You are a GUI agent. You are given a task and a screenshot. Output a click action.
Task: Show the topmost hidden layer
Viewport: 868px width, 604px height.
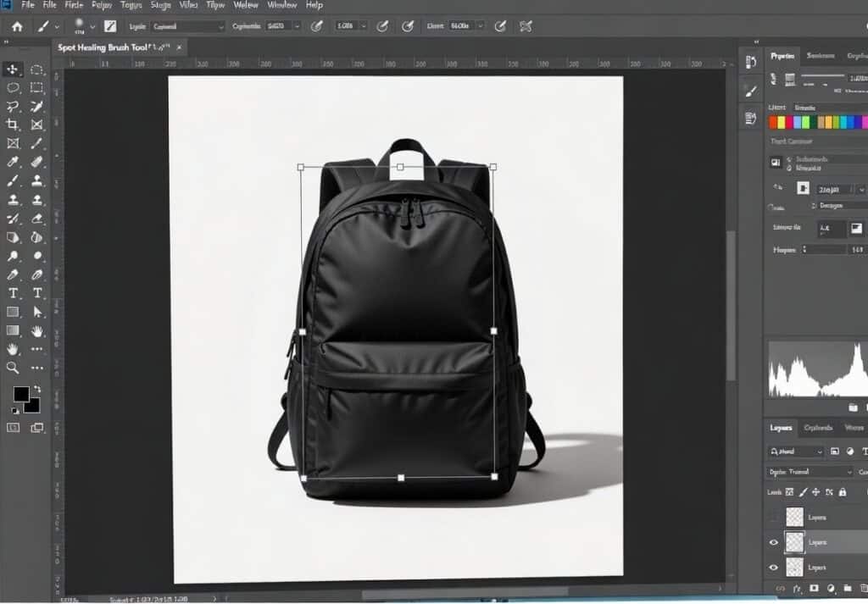(774, 516)
